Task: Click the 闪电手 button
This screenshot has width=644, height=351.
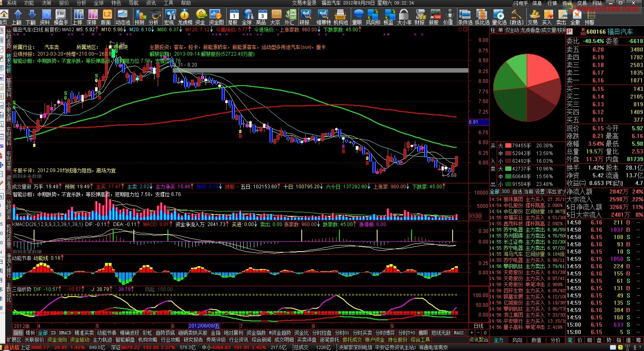Action: point(521,3)
